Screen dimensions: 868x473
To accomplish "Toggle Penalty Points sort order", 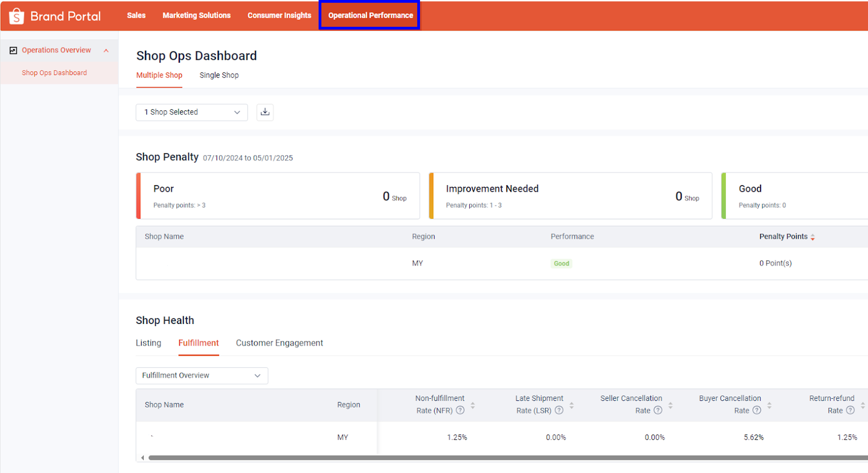I will click(813, 237).
